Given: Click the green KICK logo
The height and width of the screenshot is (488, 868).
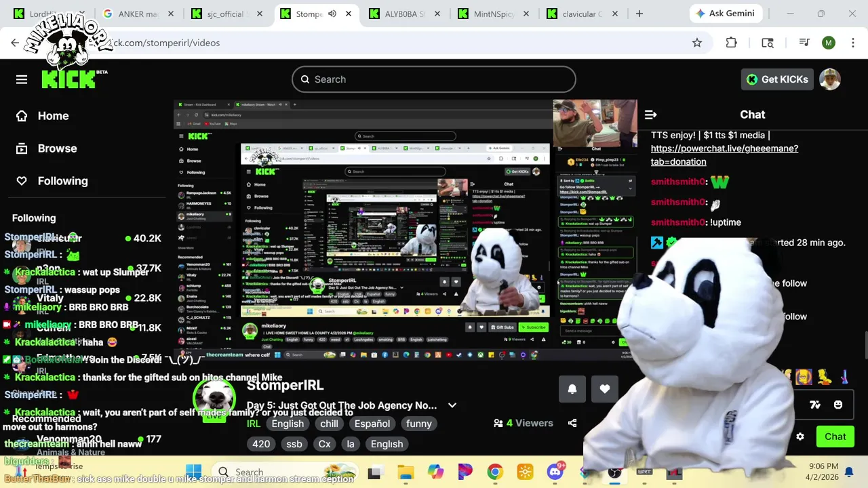Looking at the screenshot, I should click(68, 79).
